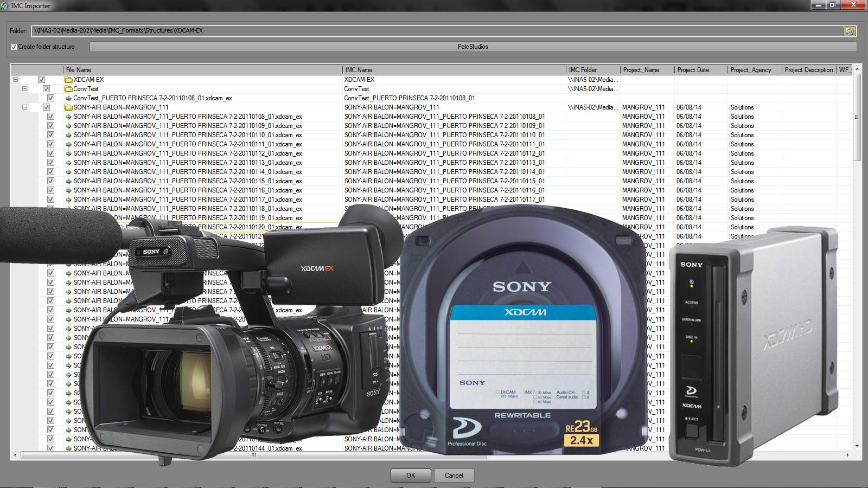Click the PeleStudios button

click(473, 47)
